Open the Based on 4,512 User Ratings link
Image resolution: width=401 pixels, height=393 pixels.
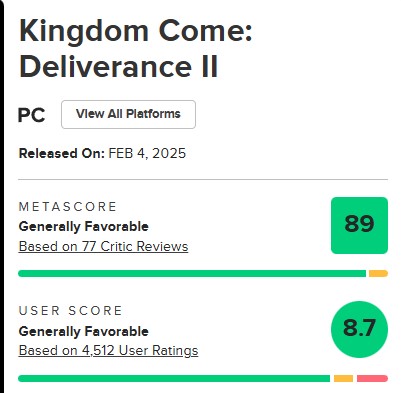pyautogui.click(x=108, y=351)
